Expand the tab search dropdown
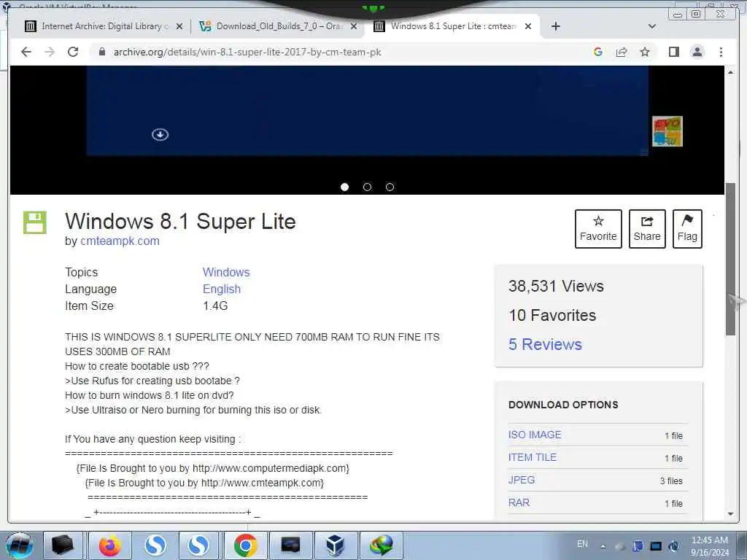The height and width of the screenshot is (560, 747). [x=652, y=26]
